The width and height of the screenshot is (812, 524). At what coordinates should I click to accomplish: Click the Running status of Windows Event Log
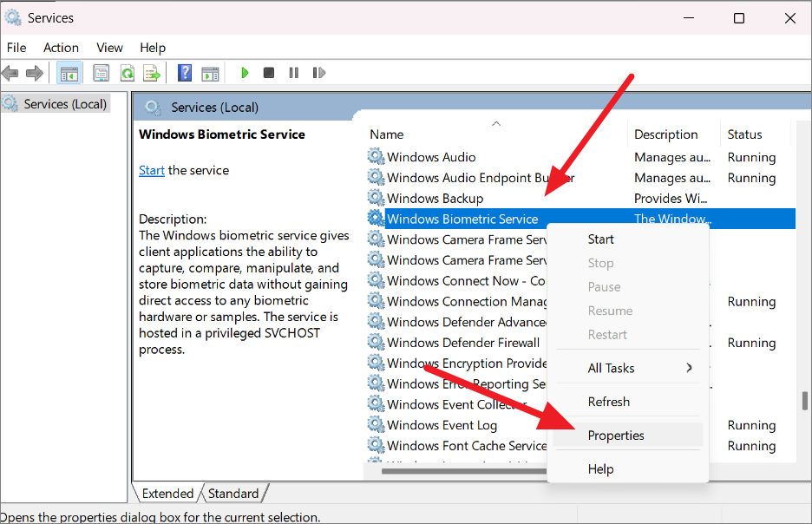[751, 425]
